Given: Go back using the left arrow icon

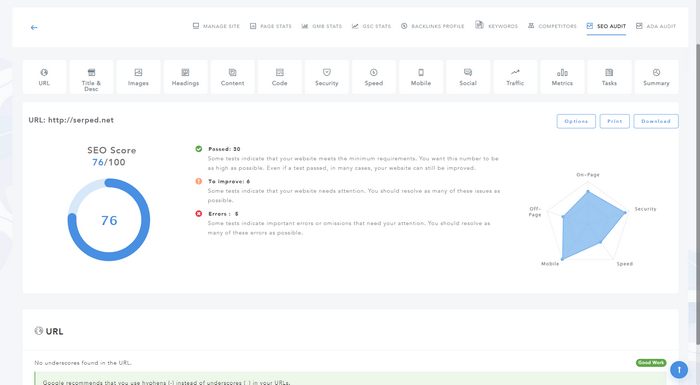Looking at the screenshot, I should point(34,28).
